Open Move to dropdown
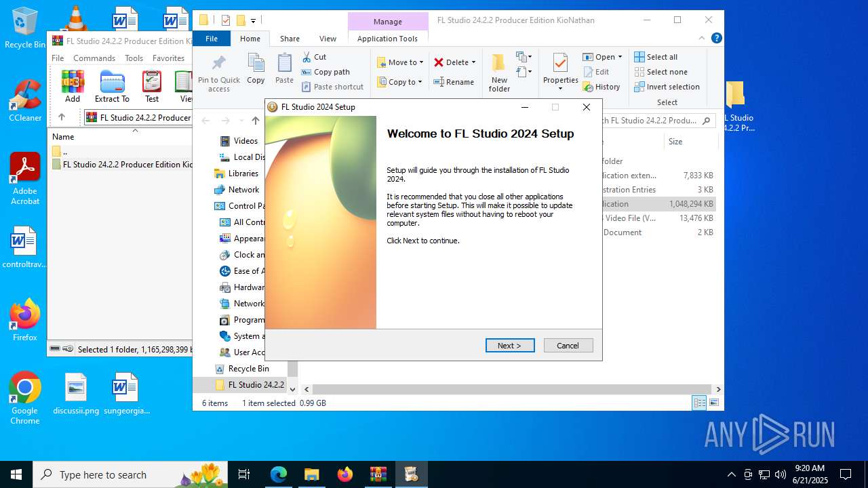Image resolution: width=868 pixels, height=488 pixels. pos(400,62)
